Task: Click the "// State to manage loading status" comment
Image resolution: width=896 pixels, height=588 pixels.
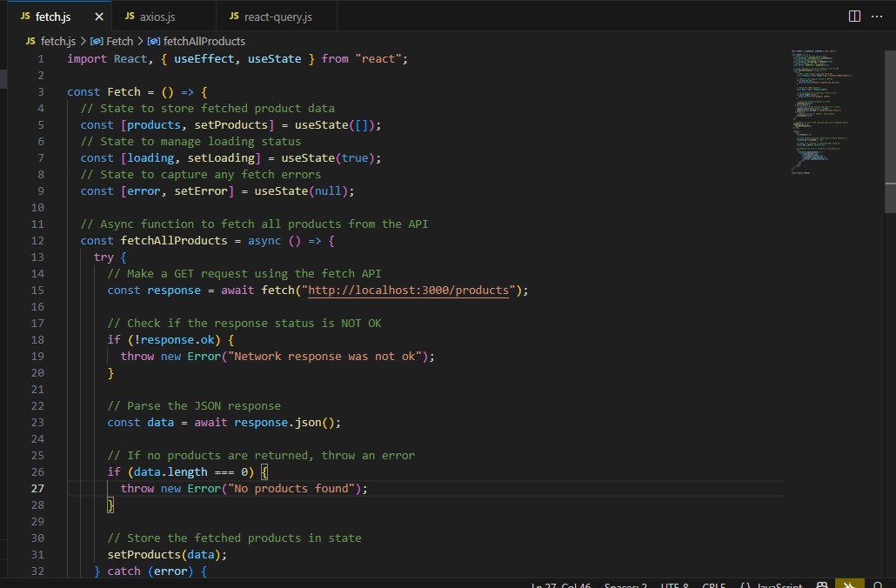Action: 191,142
